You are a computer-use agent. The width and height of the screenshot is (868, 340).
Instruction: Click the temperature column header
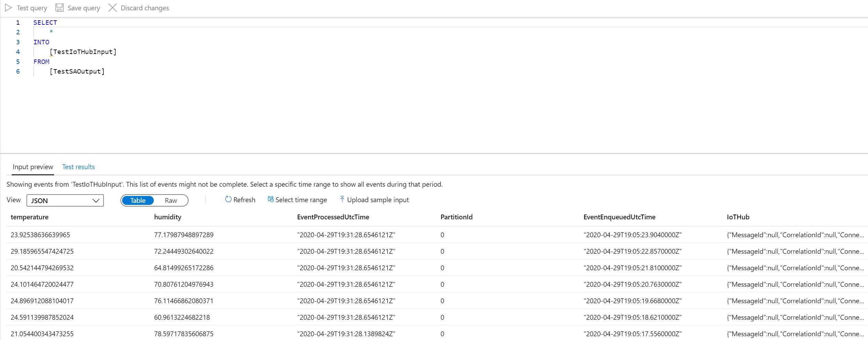[x=30, y=217]
